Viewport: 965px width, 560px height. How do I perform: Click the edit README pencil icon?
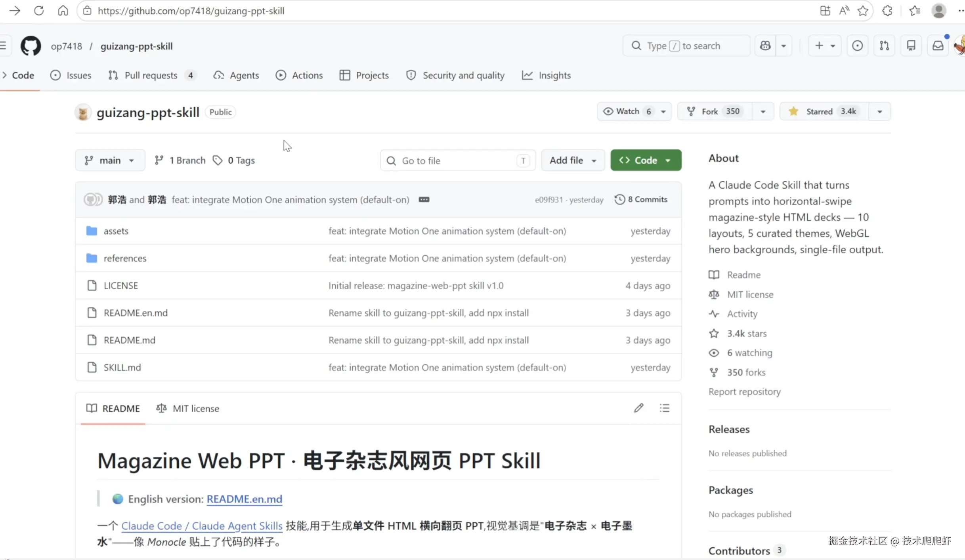[x=638, y=408]
